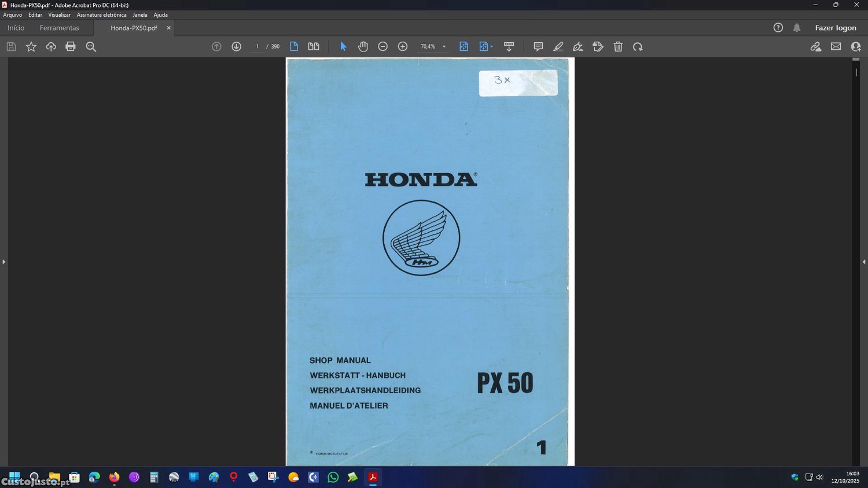Expand the right tools pane arrow
Viewport: 868px width, 488px height.
[863, 262]
